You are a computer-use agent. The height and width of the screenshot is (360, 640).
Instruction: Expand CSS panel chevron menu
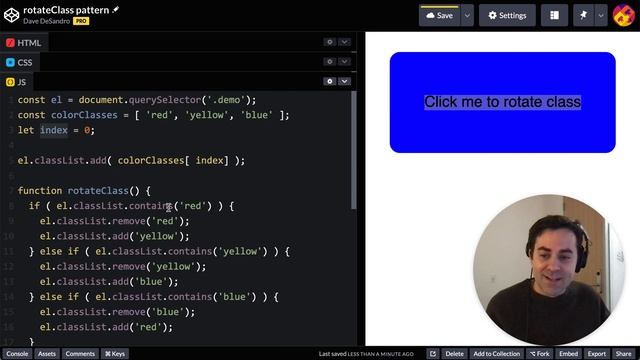[x=344, y=62]
